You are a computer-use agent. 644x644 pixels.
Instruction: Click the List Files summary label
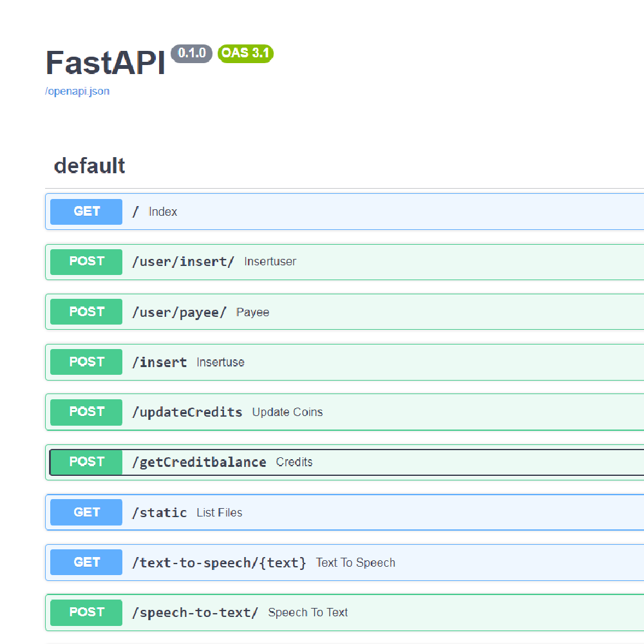pyautogui.click(x=220, y=513)
